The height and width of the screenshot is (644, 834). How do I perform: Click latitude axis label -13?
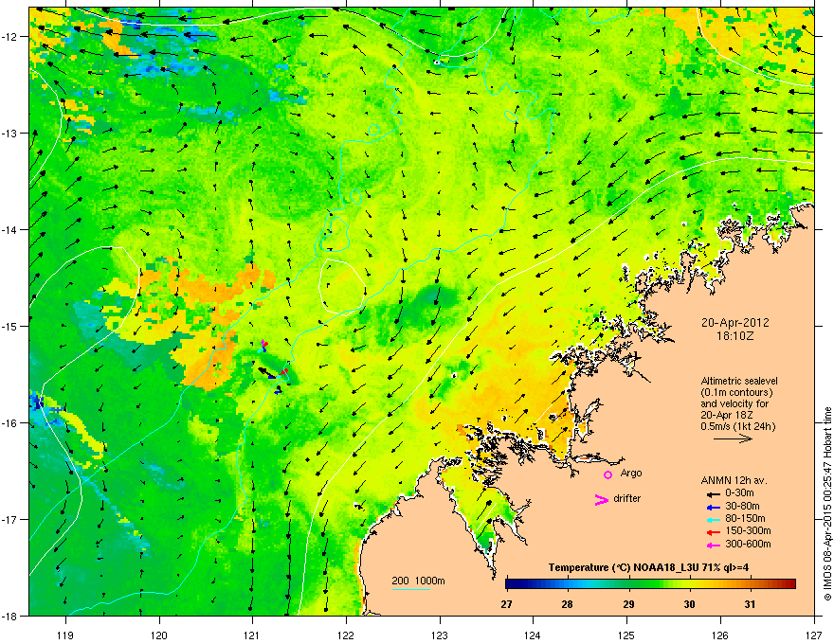tap(9, 133)
